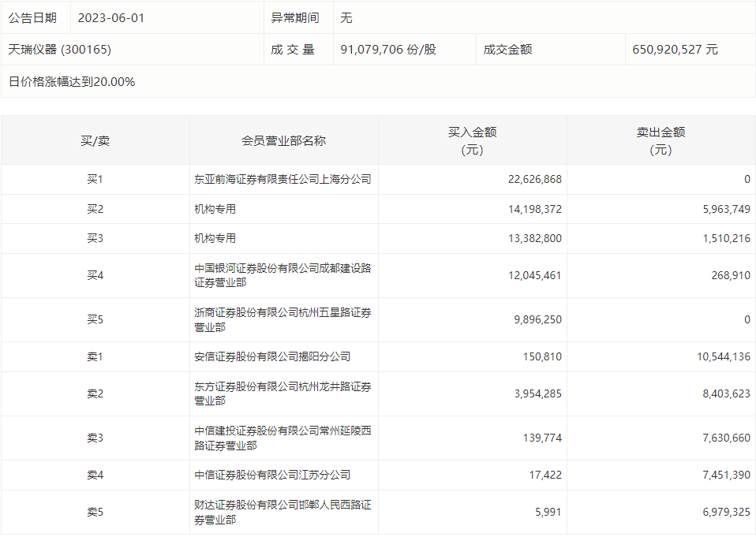756x537 pixels.
Task: Select the 买5 row label
Action: pyautogui.click(x=95, y=319)
